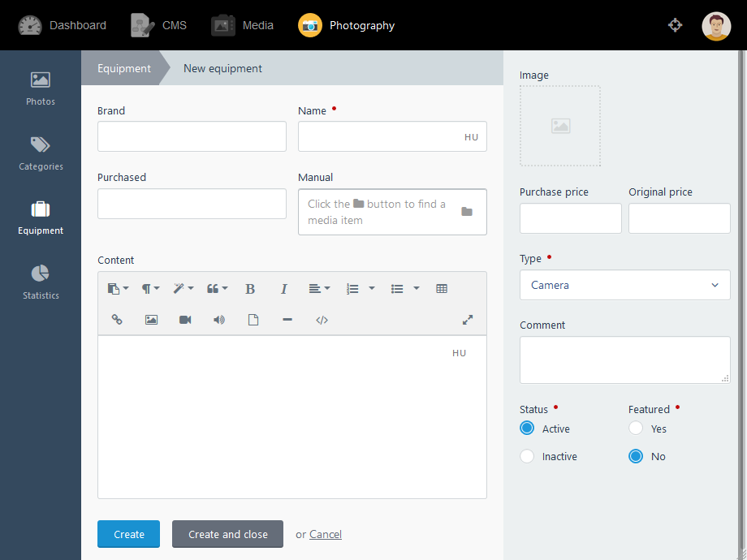Focus the Comment text area

tap(624, 360)
